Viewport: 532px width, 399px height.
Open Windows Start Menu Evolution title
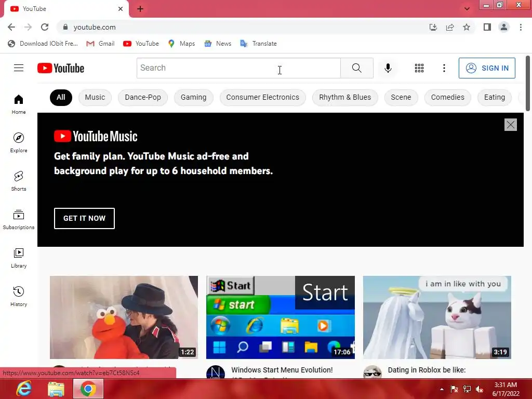pos(282,370)
